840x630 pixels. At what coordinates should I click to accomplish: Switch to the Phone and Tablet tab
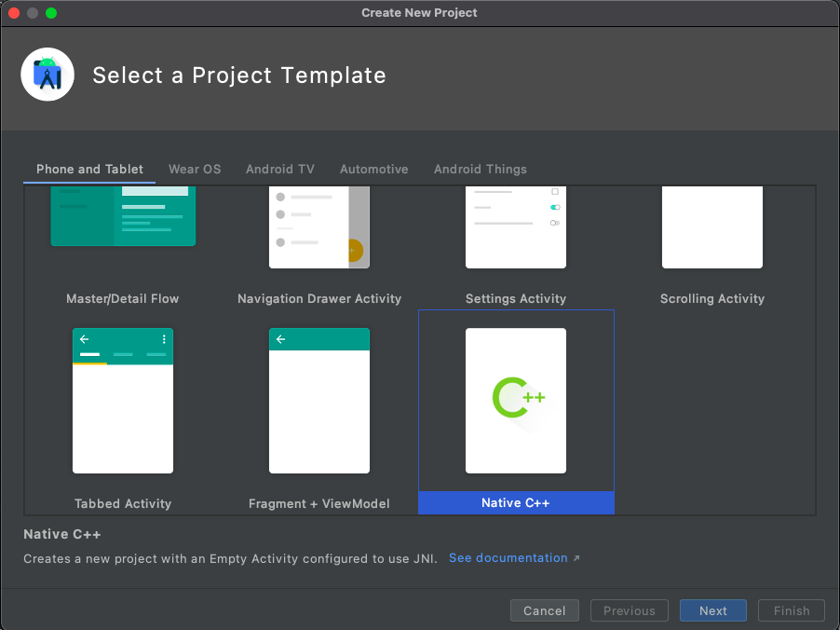tap(89, 169)
